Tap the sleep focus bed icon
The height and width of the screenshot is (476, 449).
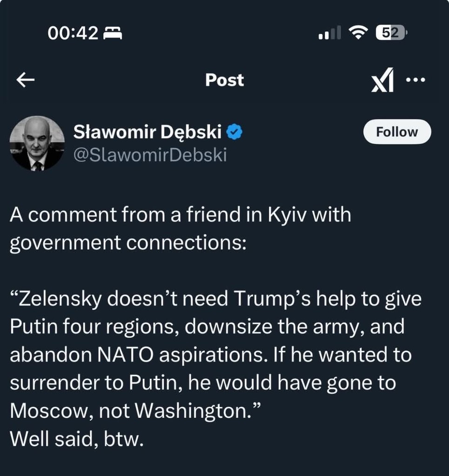[112, 33]
